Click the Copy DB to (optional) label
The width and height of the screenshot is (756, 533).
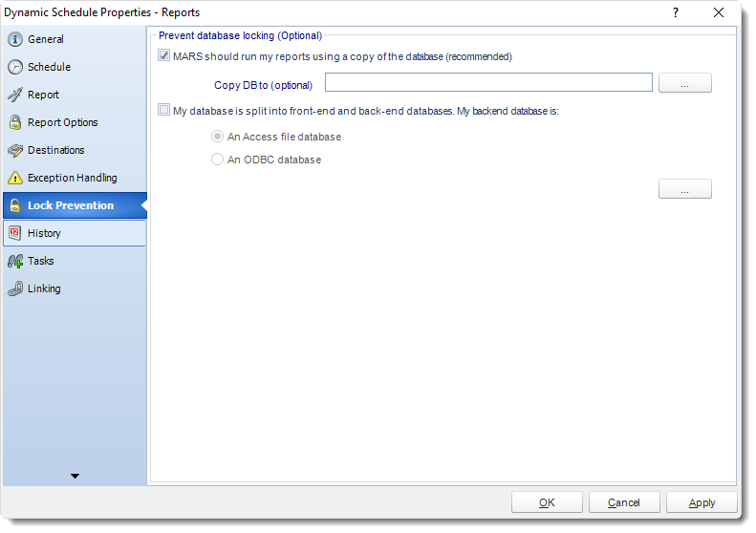coord(263,85)
